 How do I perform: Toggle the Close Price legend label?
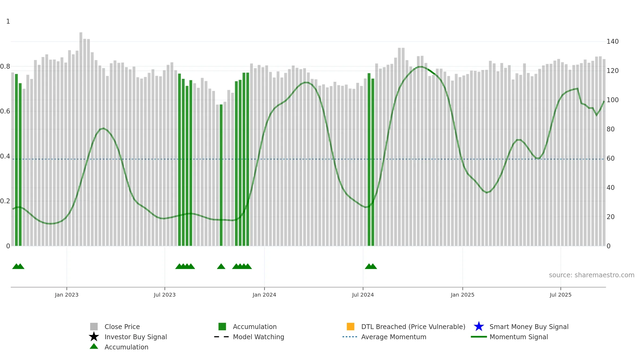pos(122,327)
